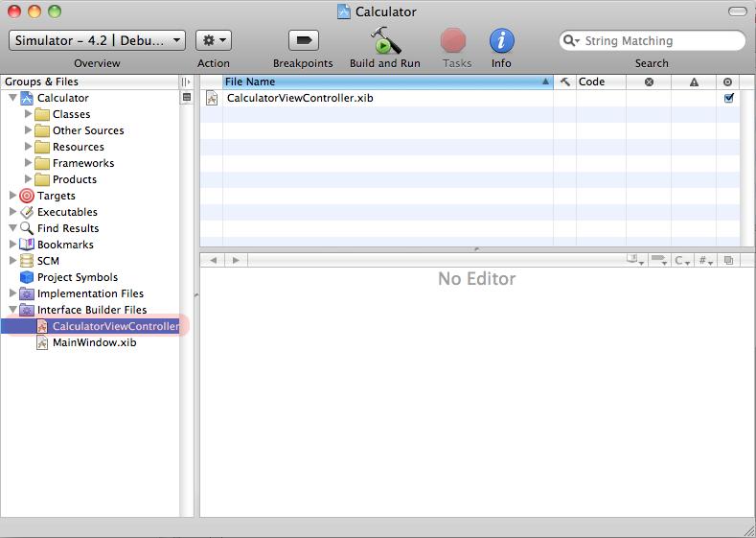Click the toolbar hide pill button
The width and height of the screenshot is (756, 538).
pyautogui.click(x=737, y=12)
